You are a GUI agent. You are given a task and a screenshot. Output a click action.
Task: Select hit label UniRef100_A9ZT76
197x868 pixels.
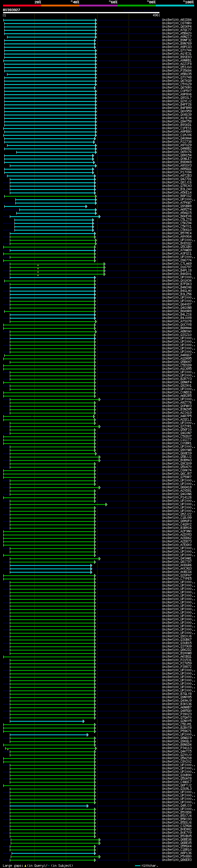[x=177, y=402]
